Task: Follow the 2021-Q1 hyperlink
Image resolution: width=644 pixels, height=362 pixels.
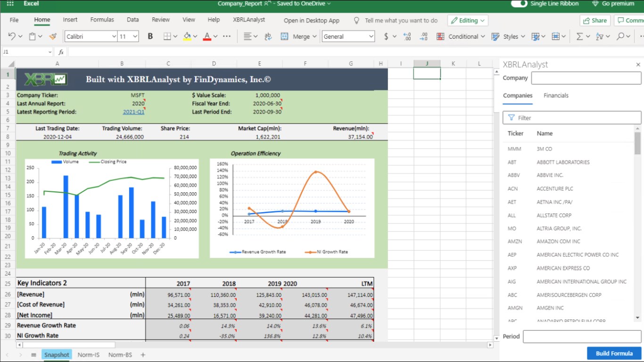Action: click(134, 112)
